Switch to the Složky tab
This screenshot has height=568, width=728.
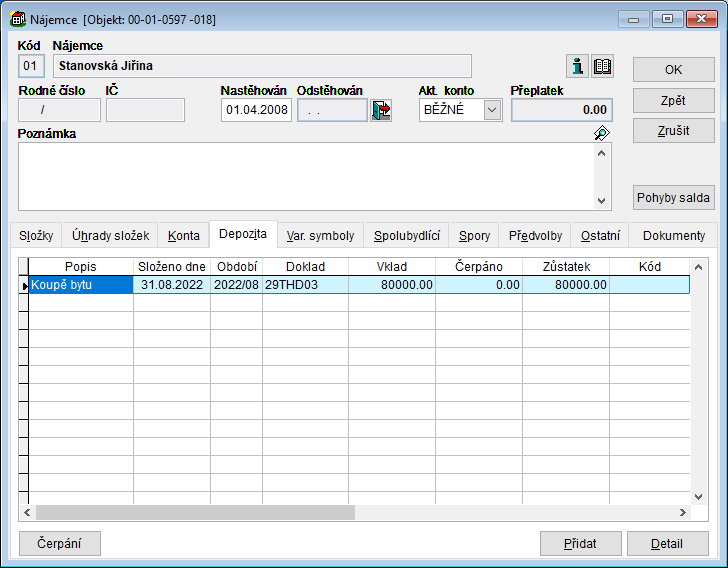click(36, 236)
